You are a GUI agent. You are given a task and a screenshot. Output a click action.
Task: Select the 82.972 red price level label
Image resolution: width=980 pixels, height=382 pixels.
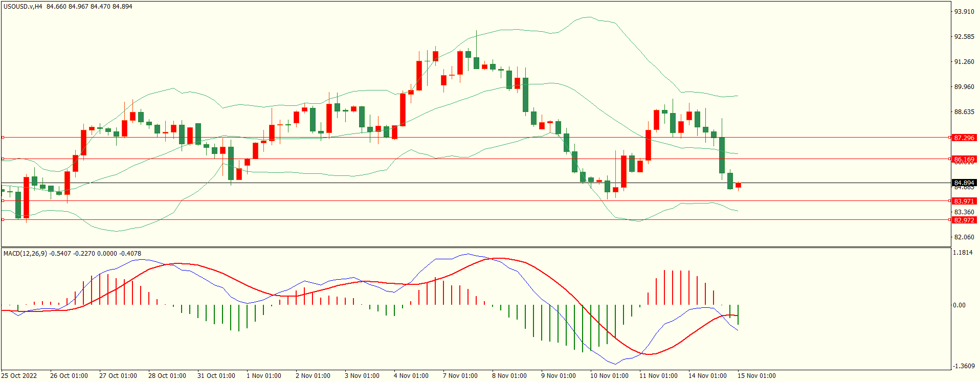tap(964, 220)
